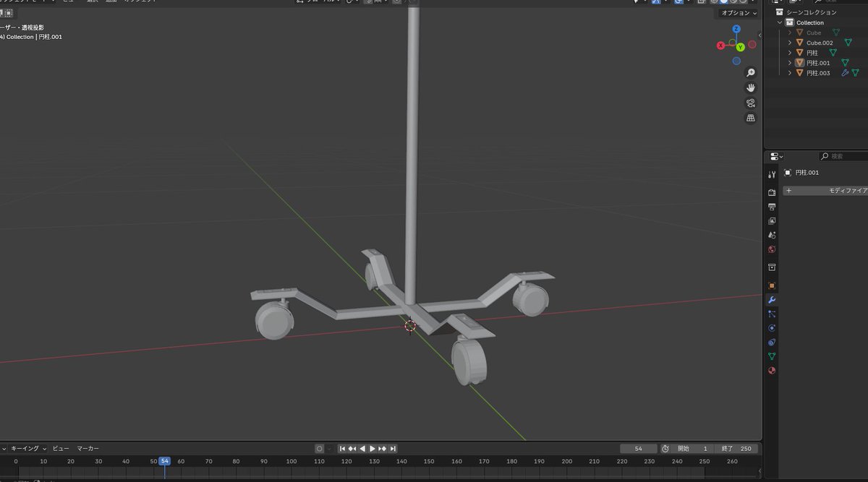Select Cube.002 in the outliner
Viewport: 868px width, 482px height.
[820, 43]
